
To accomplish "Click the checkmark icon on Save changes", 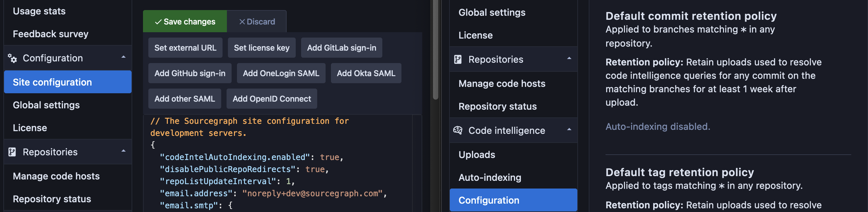I will [158, 22].
